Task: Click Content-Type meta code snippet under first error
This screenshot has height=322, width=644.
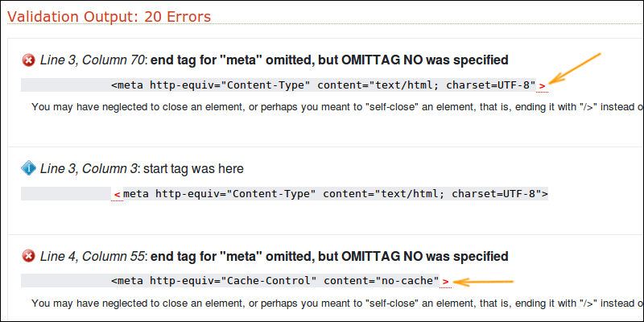Action: tap(324, 85)
